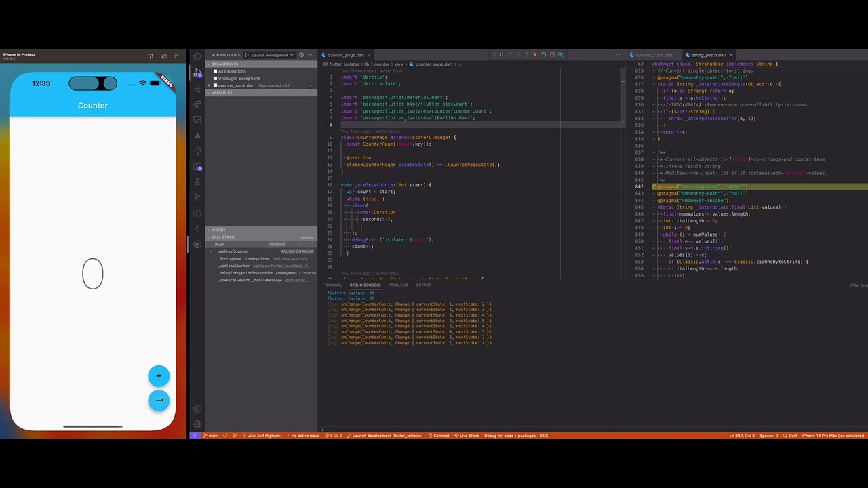Pause execution in debug toolbar
868x488 pixels.
(x=501, y=55)
